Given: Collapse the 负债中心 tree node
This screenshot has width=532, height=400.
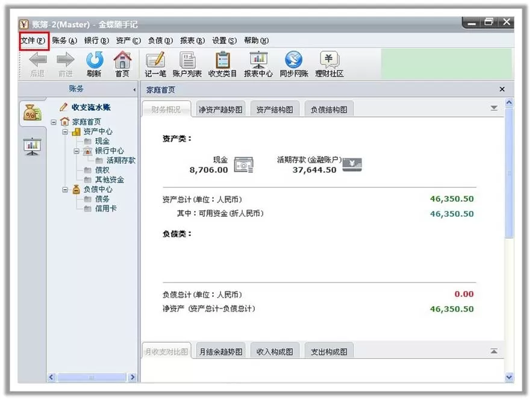Looking at the screenshot, I should click(65, 190).
